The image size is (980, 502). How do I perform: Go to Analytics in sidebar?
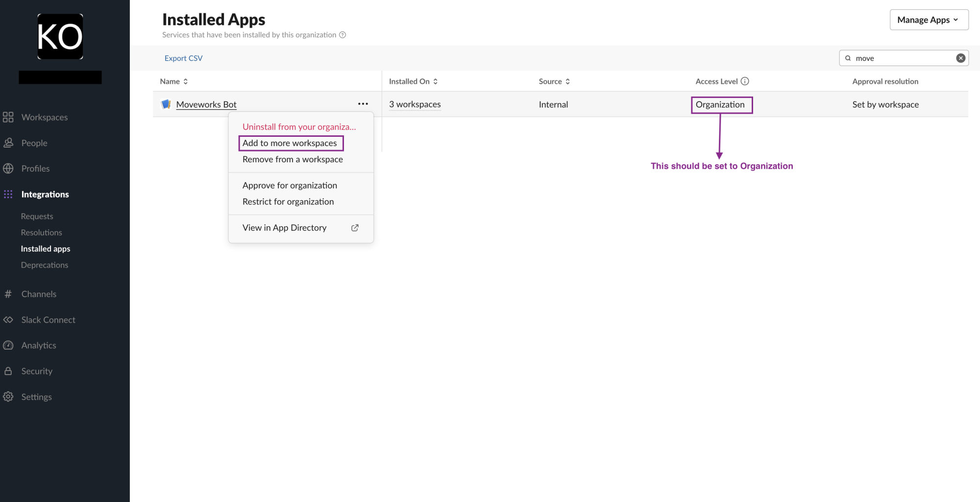pos(39,345)
